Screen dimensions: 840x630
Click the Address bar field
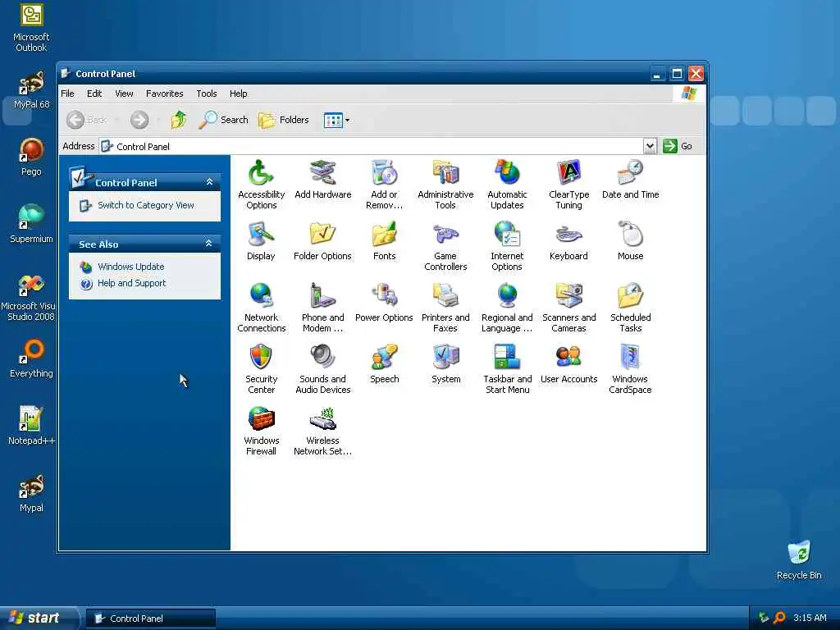coord(372,146)
